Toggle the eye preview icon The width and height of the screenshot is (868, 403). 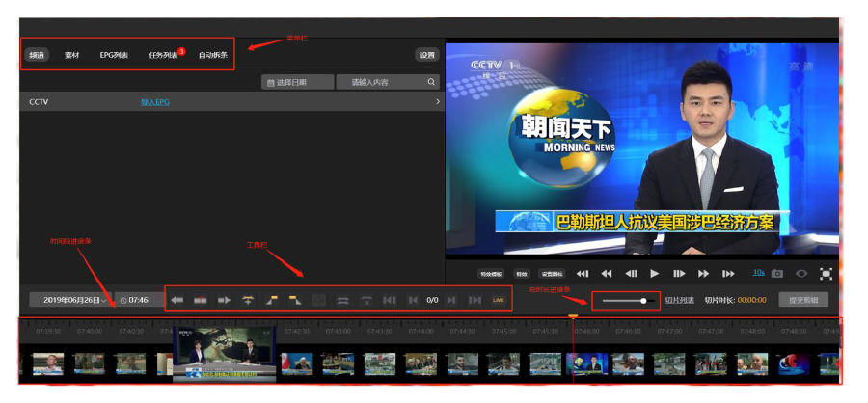(801, 274)
